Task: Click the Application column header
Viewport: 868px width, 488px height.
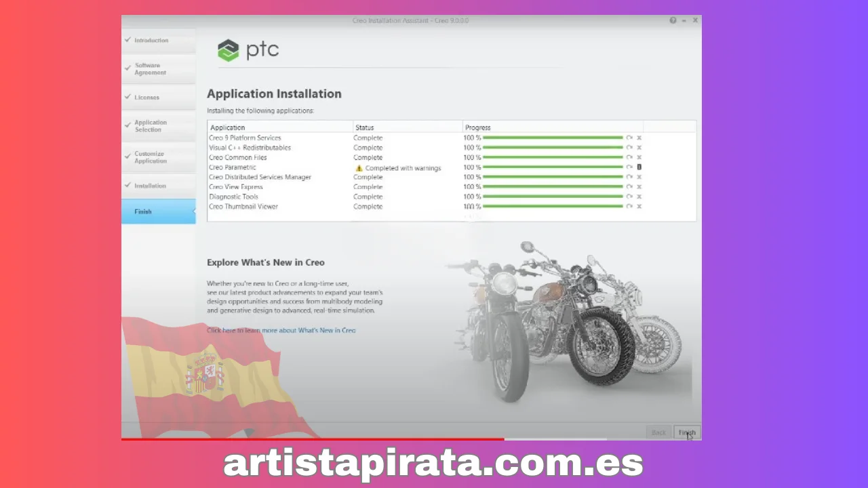Action: tap(280, 127)
